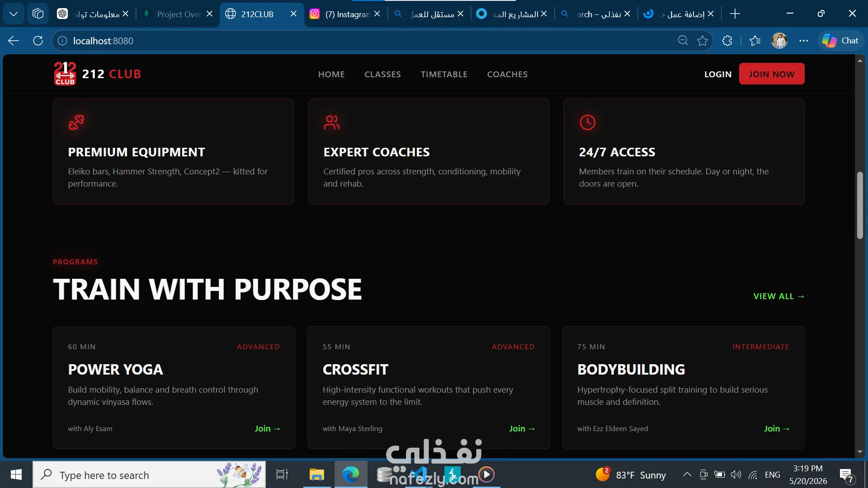Open the volume control speaker icon
The width and height of the screenshot is (868, 488).
(x=736, y=474)
